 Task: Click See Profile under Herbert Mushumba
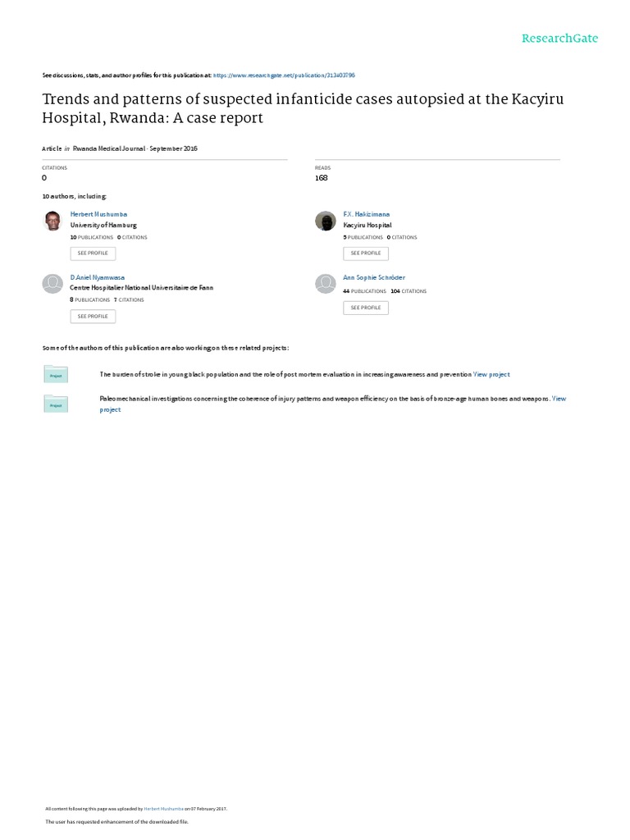93,253
